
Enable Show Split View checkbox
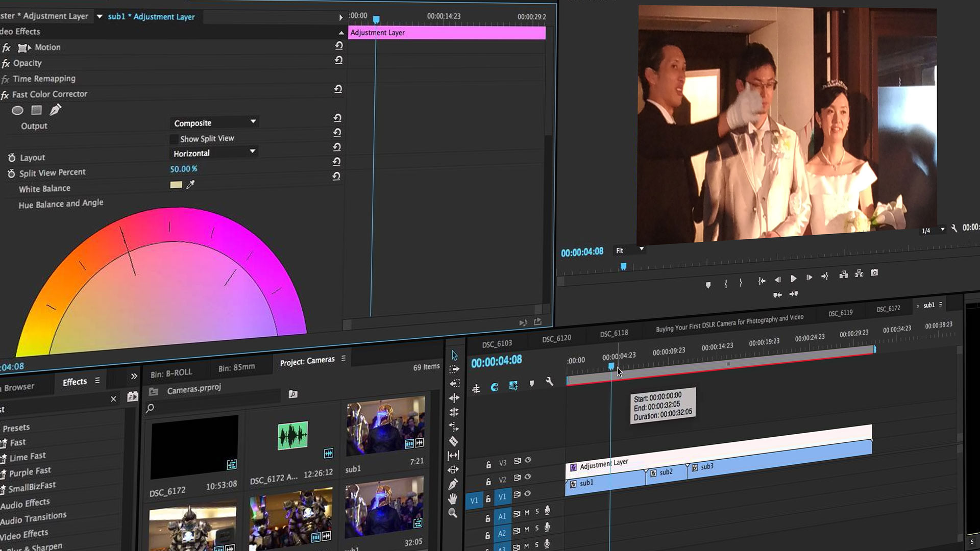pos(174,139)
